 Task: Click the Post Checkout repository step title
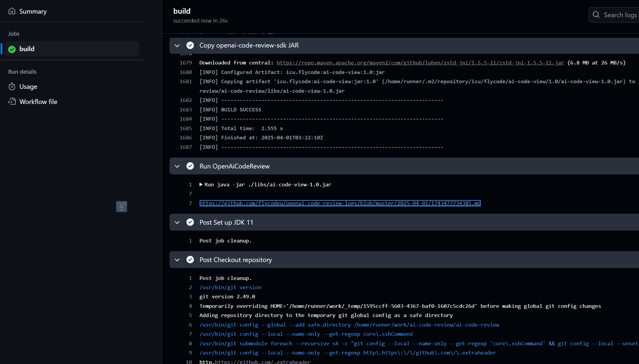236,260
